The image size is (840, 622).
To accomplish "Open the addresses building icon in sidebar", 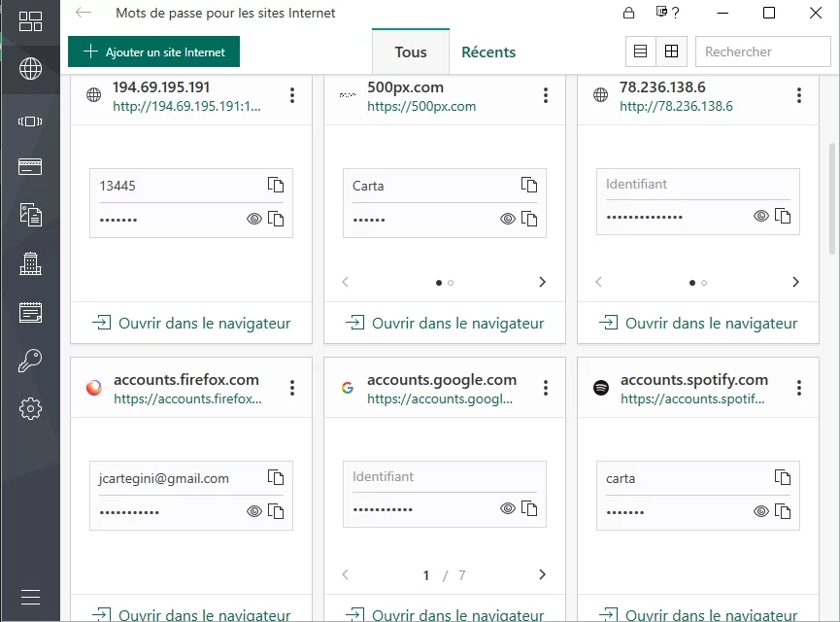I will coord(30,263).
